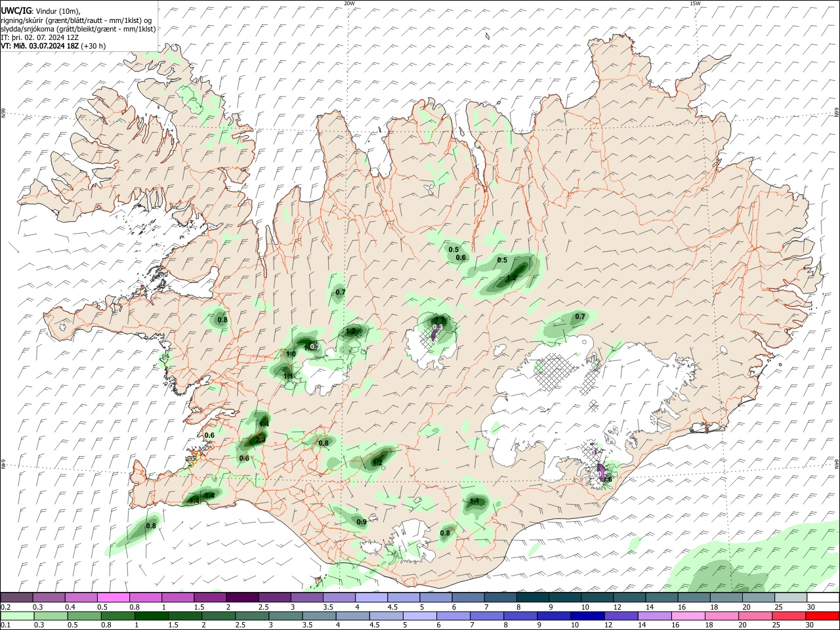Select the 'rigning/skúrir' rain legend description line
This screenshot has width=840, height=630.
coord(76,20)
